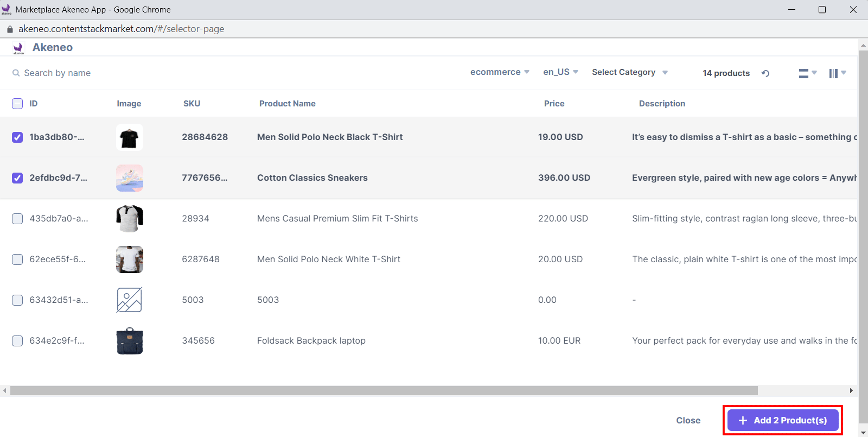Click the lock icon in address bar
868x437 pixels.
pos(10,29)
